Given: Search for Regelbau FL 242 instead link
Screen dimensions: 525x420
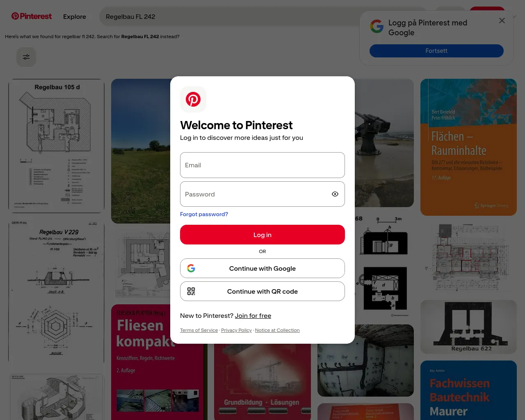Looking at the screenshot, I should (x=140, y=37).
